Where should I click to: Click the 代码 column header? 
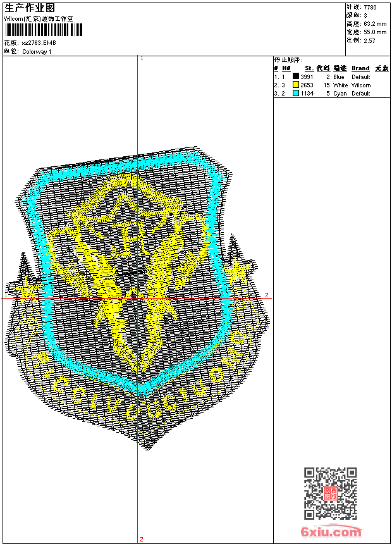click(323, 68)
